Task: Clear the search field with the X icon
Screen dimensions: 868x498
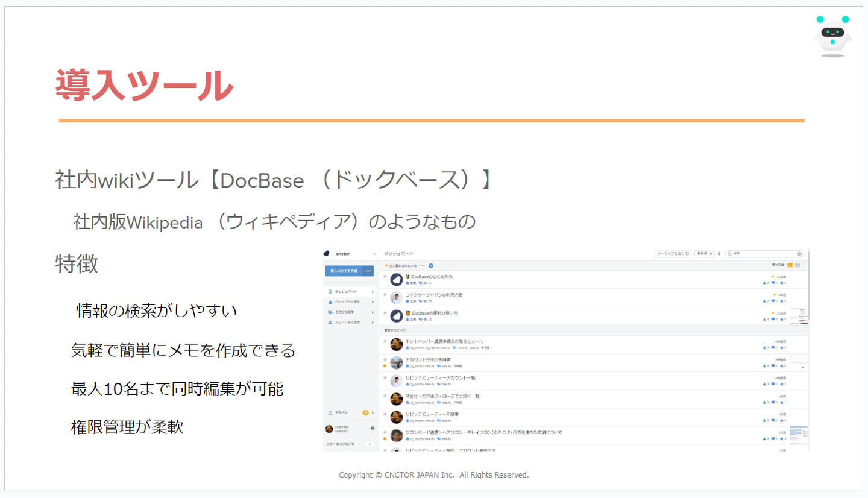Action: click(x=799, y=254)
